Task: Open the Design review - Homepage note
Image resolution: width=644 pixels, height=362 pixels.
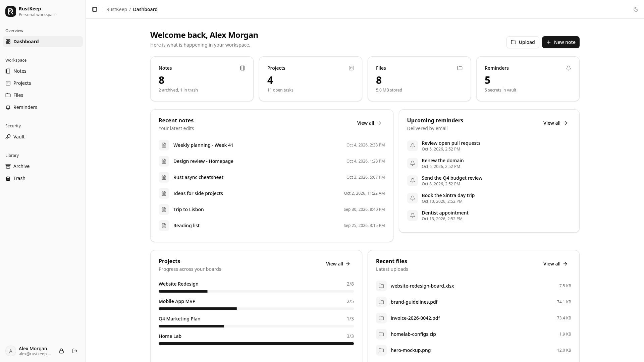Action: click(272, 161)
